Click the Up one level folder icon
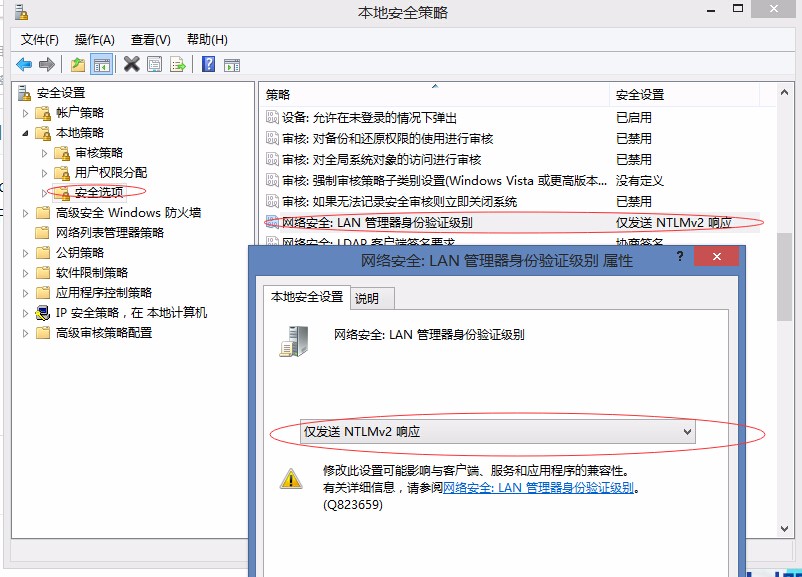 coord(78,65)
